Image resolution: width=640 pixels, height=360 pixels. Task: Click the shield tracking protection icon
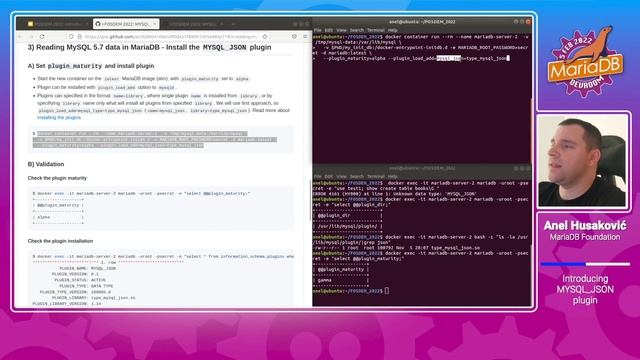point(71,37)
